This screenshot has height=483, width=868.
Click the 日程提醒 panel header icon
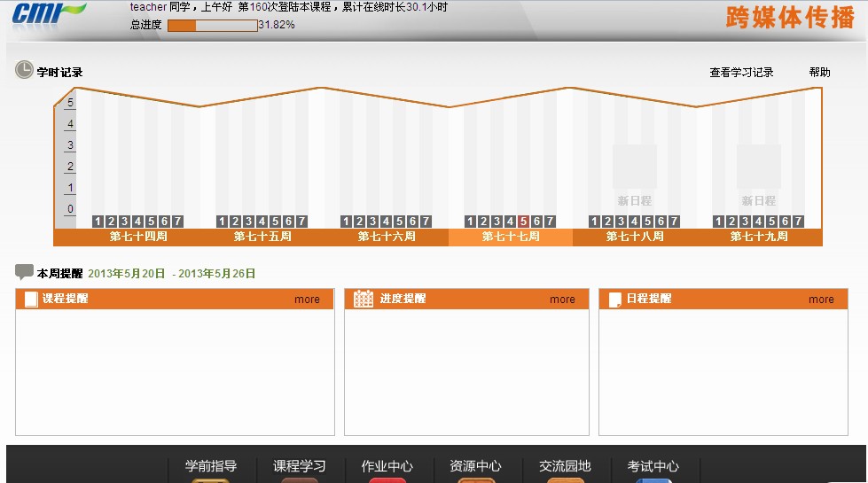point(614,300)
